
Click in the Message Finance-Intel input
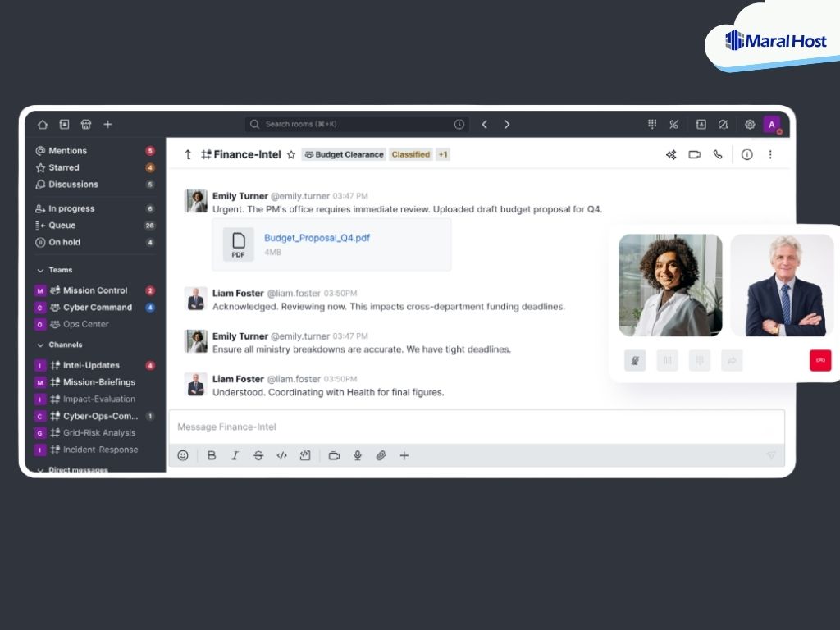pos(477,427)
